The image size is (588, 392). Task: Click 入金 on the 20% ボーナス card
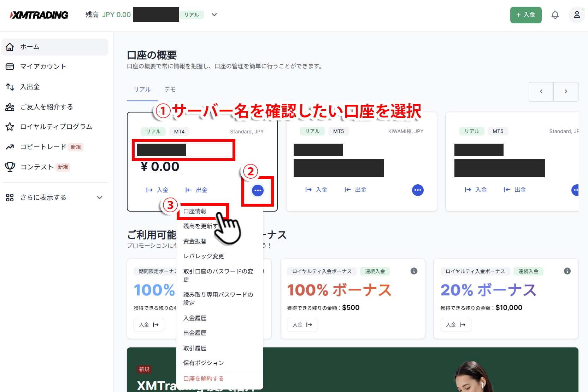(x=455, y=325)
